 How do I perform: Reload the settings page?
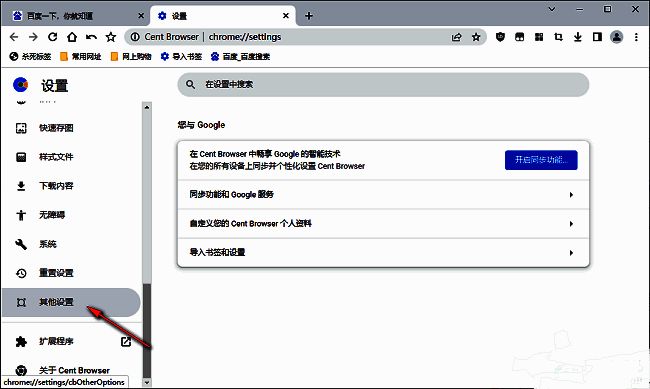53,37
